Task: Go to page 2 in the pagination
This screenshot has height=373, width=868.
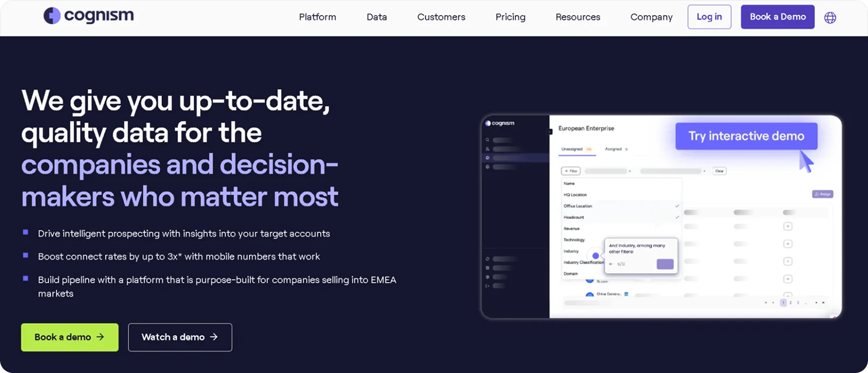Action: pyautogui.click(x=790, y=303)
